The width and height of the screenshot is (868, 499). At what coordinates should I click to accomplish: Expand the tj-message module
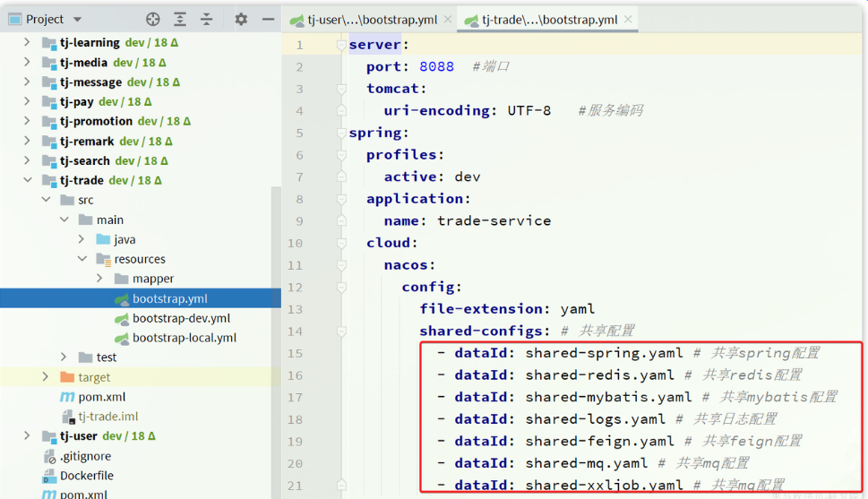[x=27, y=82]
